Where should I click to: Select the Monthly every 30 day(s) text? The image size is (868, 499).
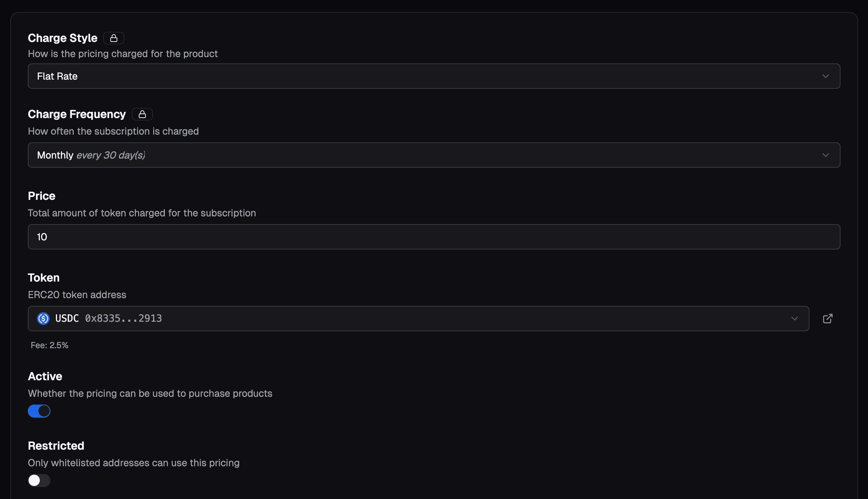91,155
